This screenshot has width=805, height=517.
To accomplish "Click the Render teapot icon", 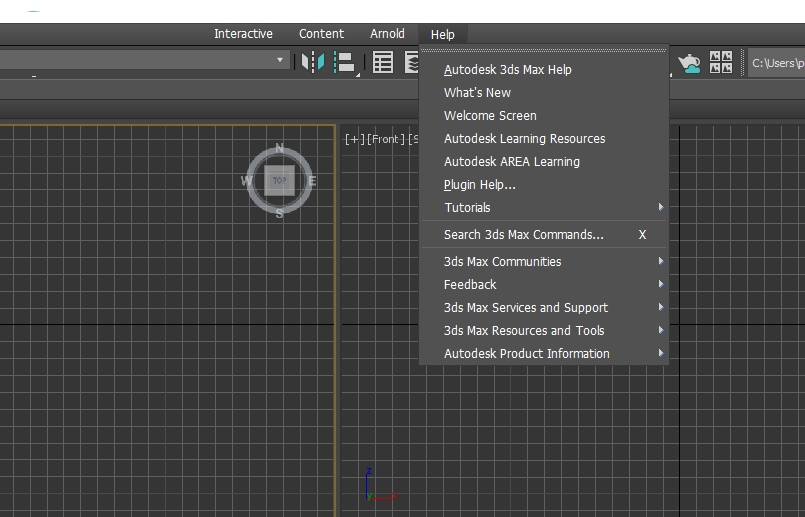I will click(x=689, y=62).
